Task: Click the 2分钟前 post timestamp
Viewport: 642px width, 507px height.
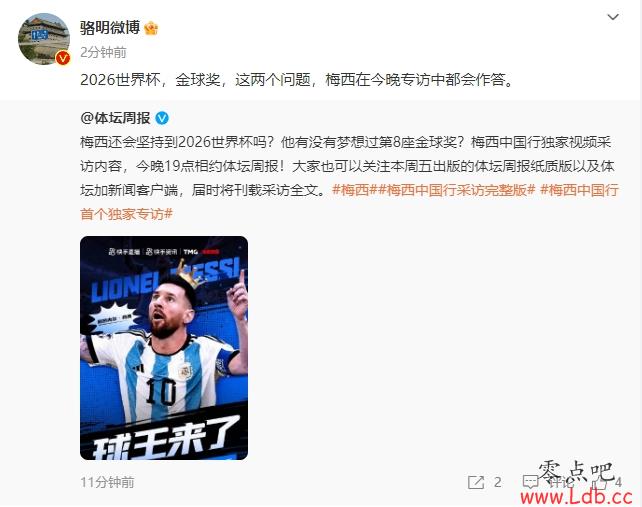Action: [x=103, y=52]
